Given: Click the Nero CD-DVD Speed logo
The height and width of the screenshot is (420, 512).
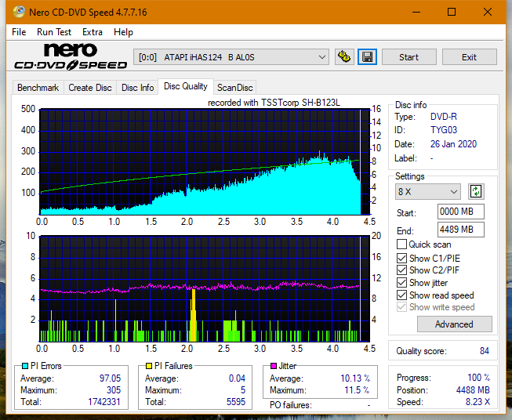Looking at the screenshot, I should [71, 56].
